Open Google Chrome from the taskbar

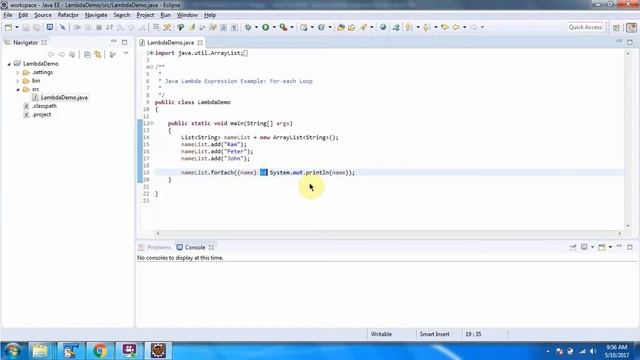tap(100, 351)
